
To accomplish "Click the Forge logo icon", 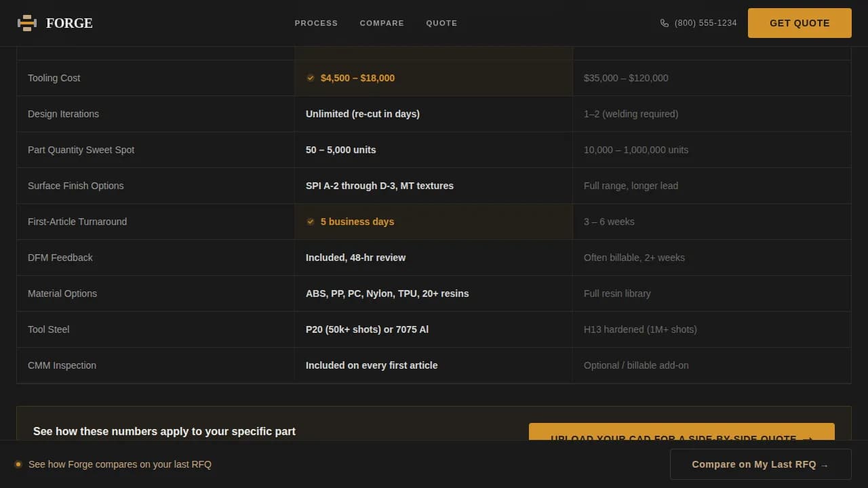I will [26, 22].
